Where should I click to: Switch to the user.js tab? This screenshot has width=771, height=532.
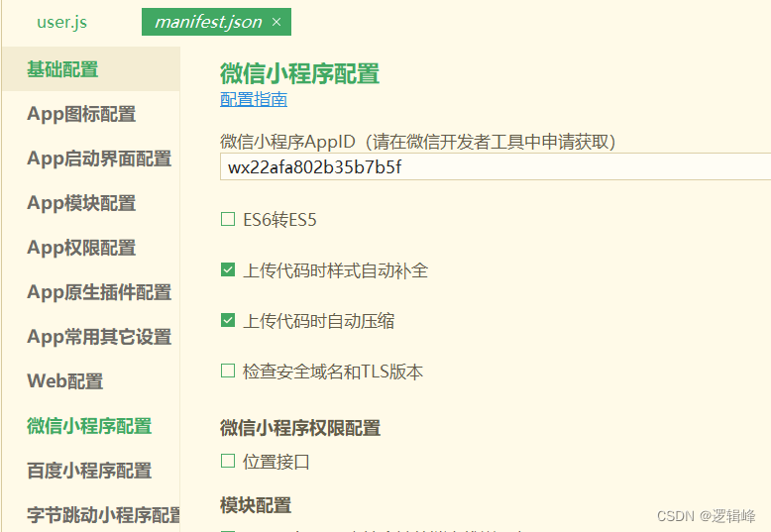(x=62, y=22)
